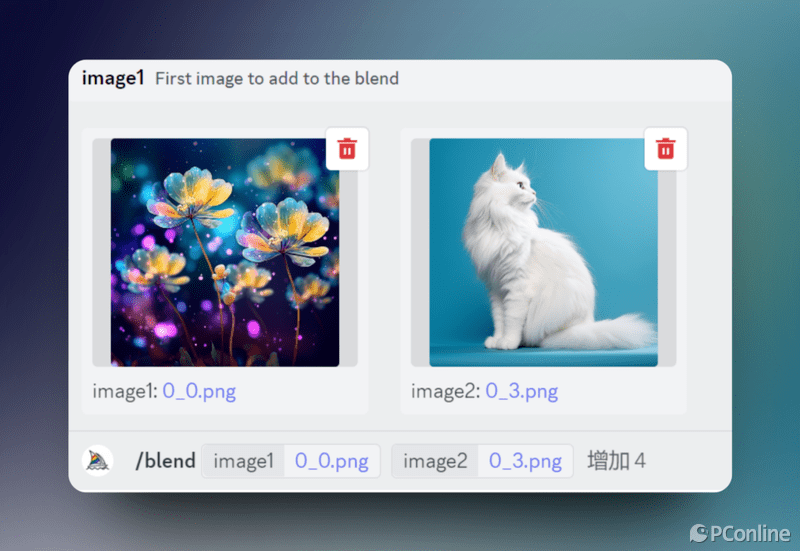Image resolution: width=800 pixels, height=551 pixels.
Task: Click the 0_0.png link under image1 card
Action: pyautogui.click(x=199, y=391)
